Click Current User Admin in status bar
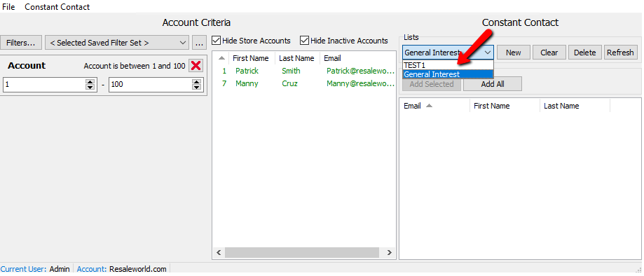Screen dimensions: 644x276 coord(35,270)
